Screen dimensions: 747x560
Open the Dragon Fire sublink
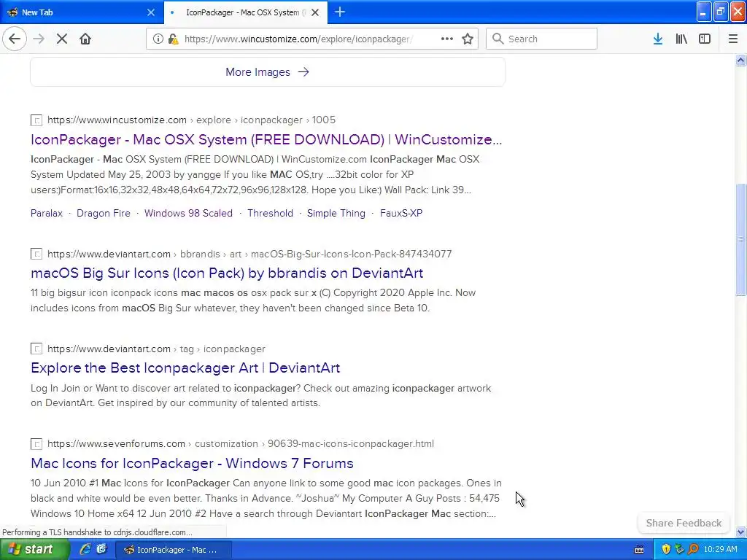(x=104, y=214)
